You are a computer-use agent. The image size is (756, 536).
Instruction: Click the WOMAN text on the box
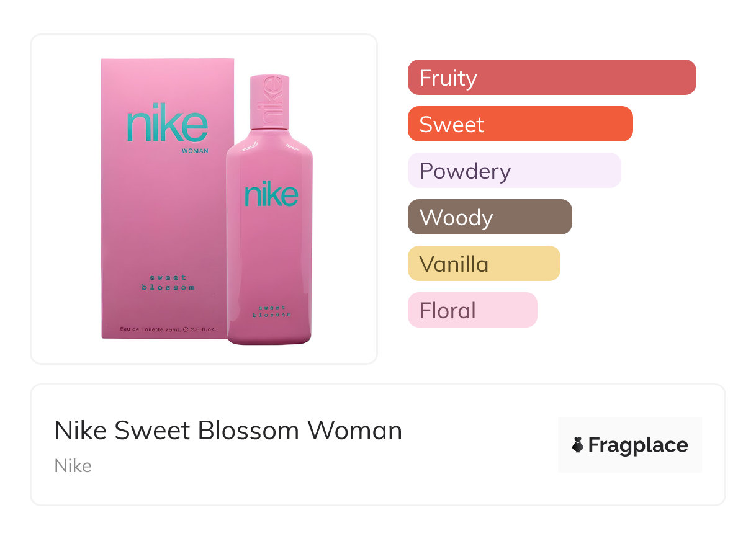pyautogui.click(x=195, y=151)
